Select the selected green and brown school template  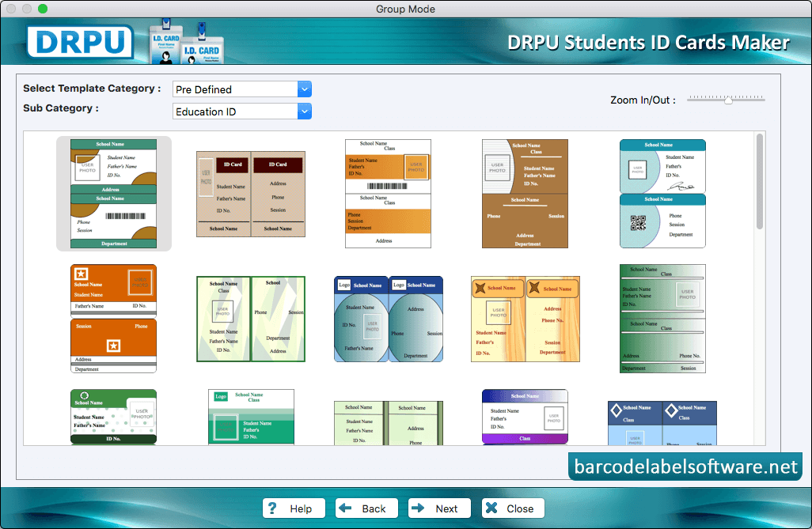click(113, 194)
